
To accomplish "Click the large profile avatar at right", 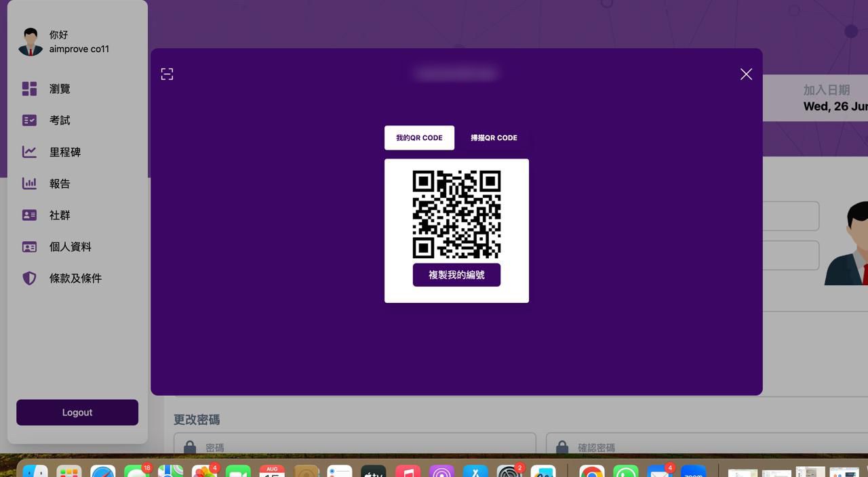I will [846, 244].
